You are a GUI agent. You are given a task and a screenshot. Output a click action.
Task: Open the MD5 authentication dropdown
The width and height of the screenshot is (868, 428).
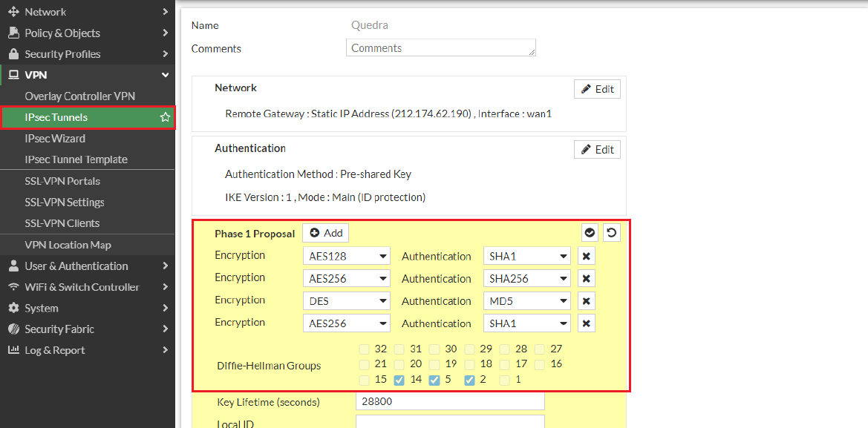click(526, 301)
